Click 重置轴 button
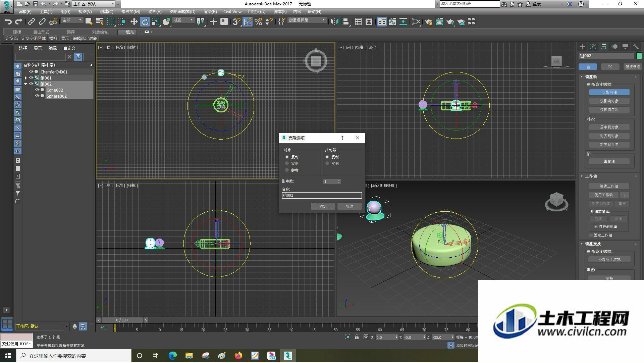The height and width of the screenshot is (363, 644). (x=609, y=161)
